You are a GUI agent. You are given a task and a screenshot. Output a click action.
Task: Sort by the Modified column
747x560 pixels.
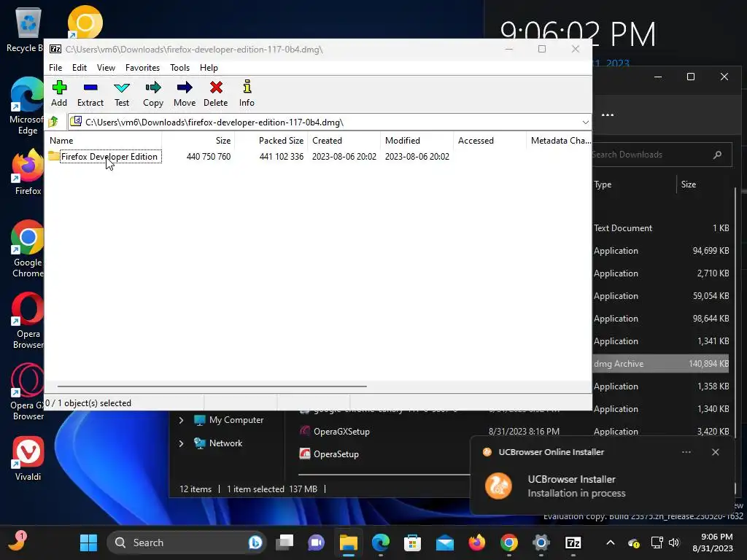(417, 141)
